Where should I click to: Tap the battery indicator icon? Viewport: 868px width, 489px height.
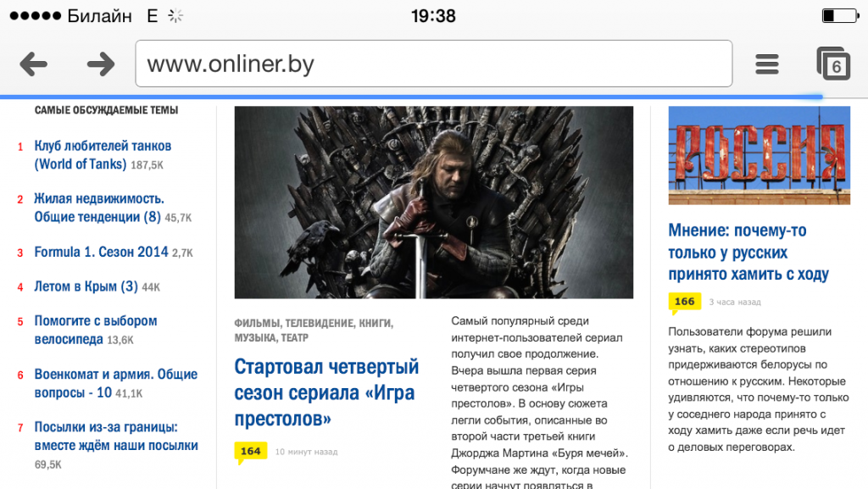[840, 16]
